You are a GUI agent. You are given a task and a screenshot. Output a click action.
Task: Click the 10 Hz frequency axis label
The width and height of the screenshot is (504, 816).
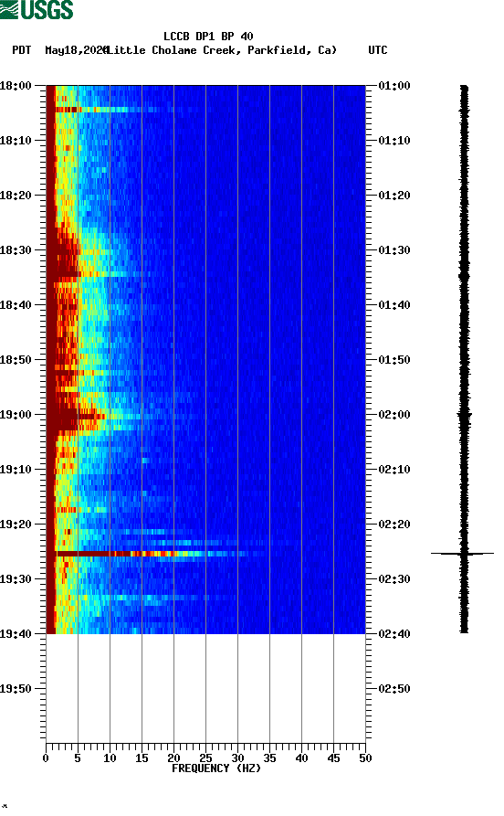110,758
